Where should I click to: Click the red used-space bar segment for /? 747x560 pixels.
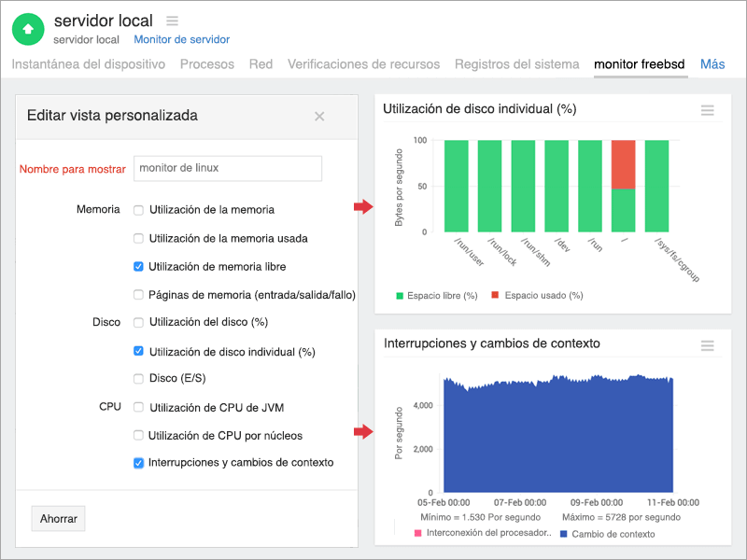click(x=623, y=164)
